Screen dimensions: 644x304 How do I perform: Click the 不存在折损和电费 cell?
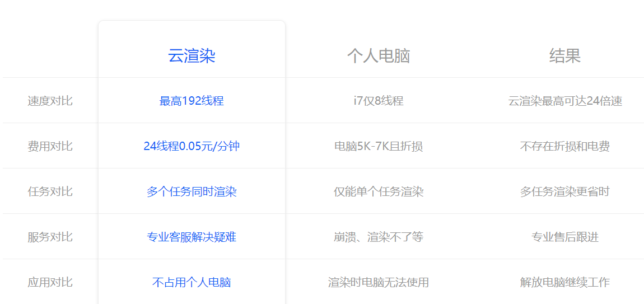coord(564,146)
